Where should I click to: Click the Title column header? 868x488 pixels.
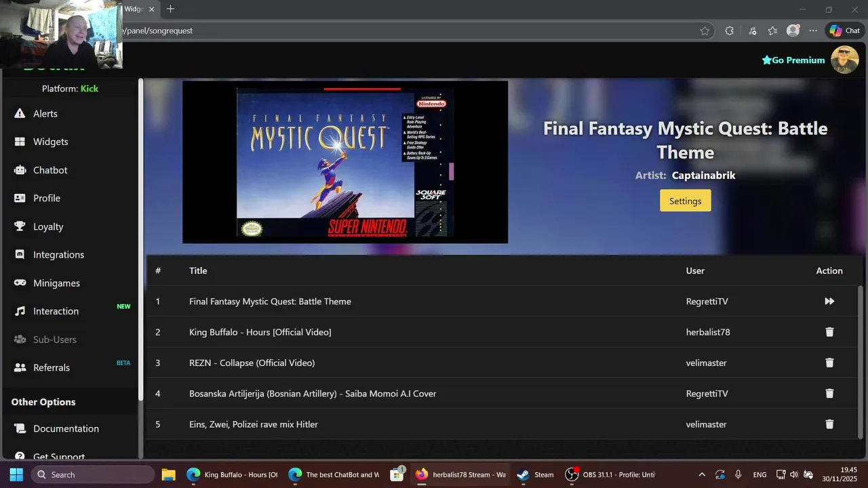[x=198, y=270]
